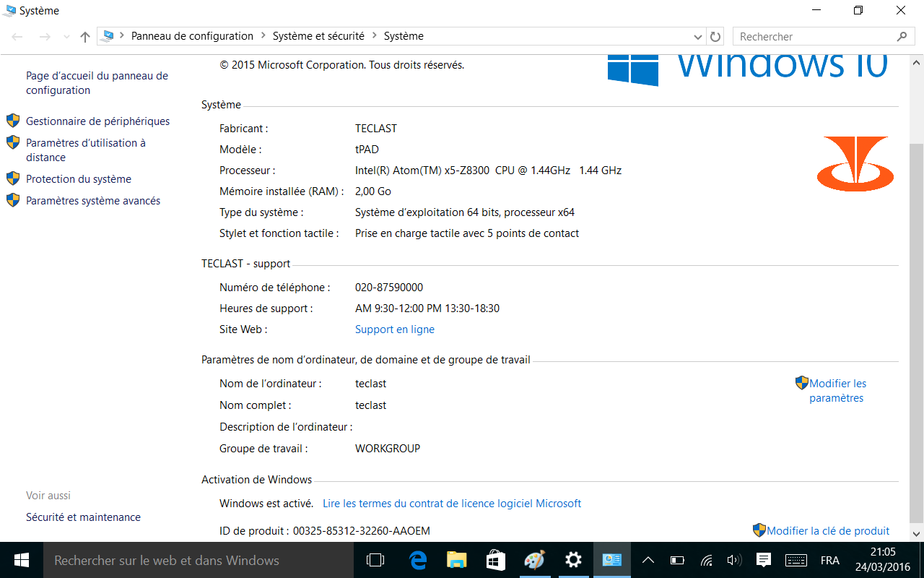Open Task View on the taskbar
The width and height of the screenshot is (924, 578).
tap(375, 560)
